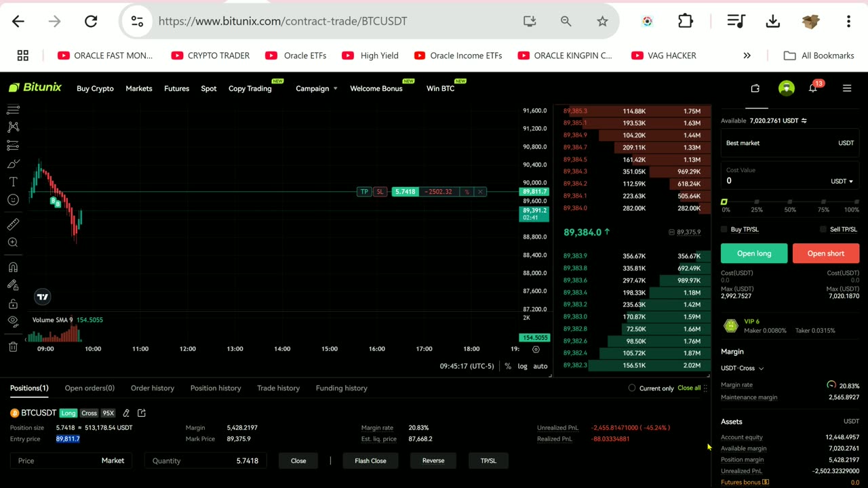This screenshot has height=488, width=868.
Task: Open USDT unit dropdown in Cost Value
Action: click(842, 181)
